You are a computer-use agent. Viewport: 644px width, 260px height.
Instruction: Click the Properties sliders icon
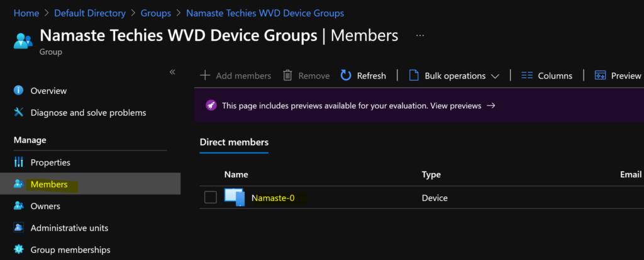coord(18,162)
